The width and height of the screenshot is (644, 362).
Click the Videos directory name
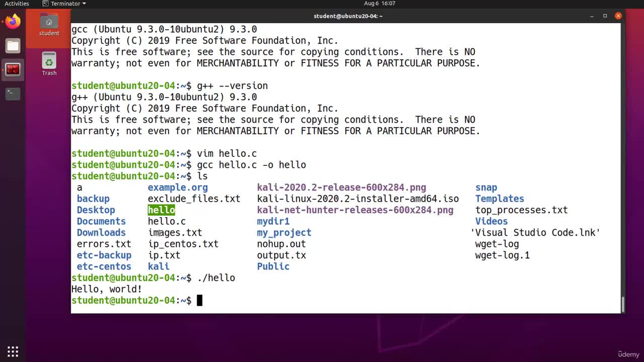pyautogui.click(x=492, y=221)
